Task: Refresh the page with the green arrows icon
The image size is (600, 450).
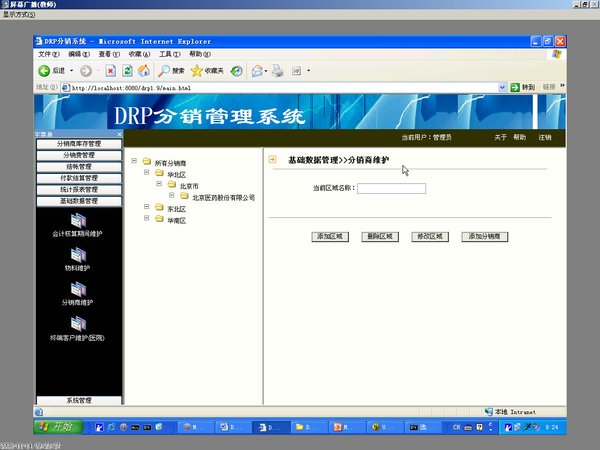Action: pos(127,71)
